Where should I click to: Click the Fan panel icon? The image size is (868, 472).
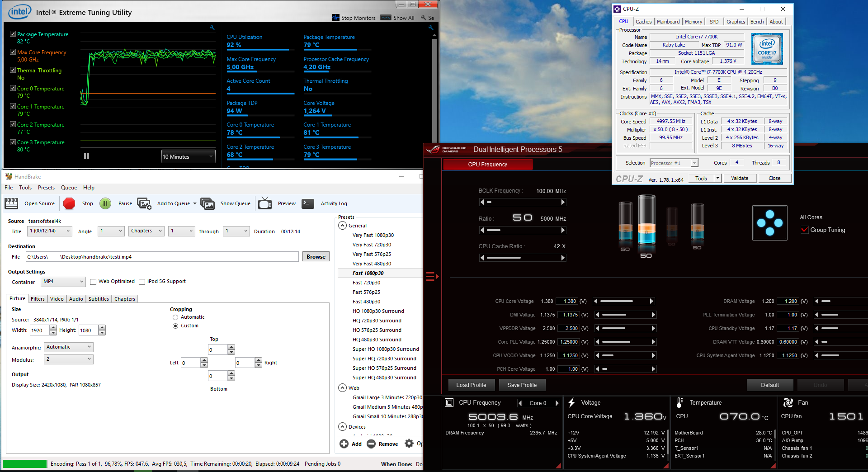point(788,402)
